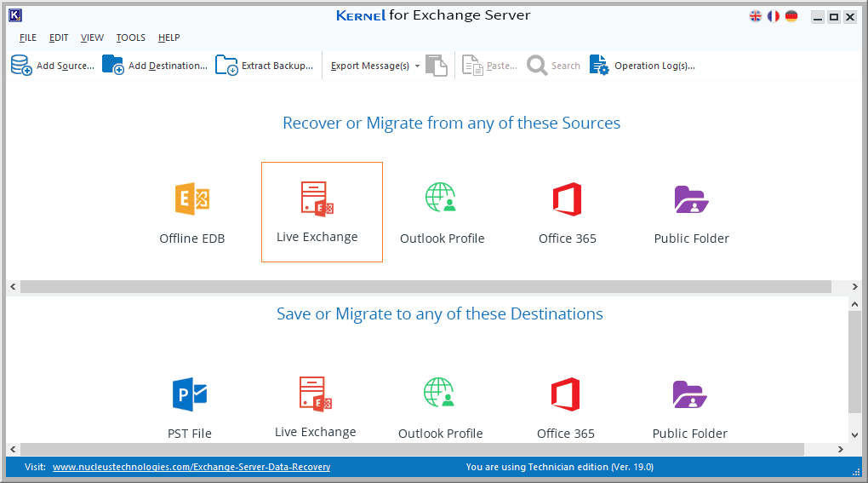This screenshot has width=868, height=483.
Task: Select Outlook Profile source icon
Action: point(441,197)
